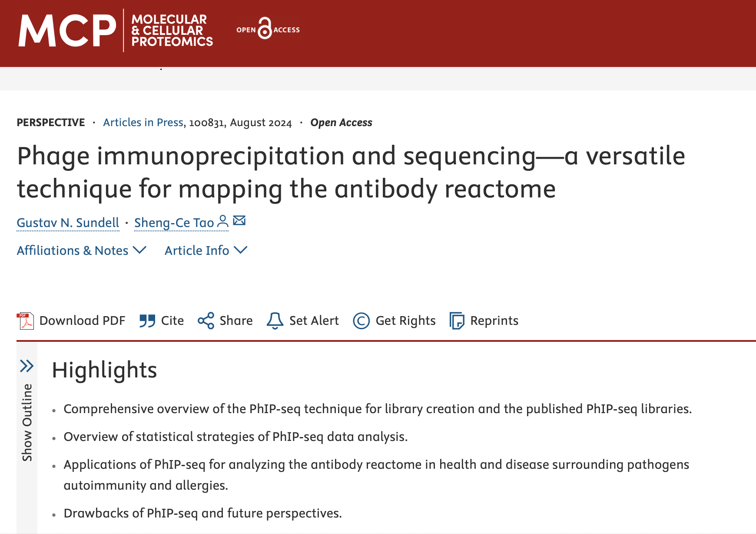Click the Cite quotation marks icon
Viewport: 756px width, 534px height.
click(147, 321)
